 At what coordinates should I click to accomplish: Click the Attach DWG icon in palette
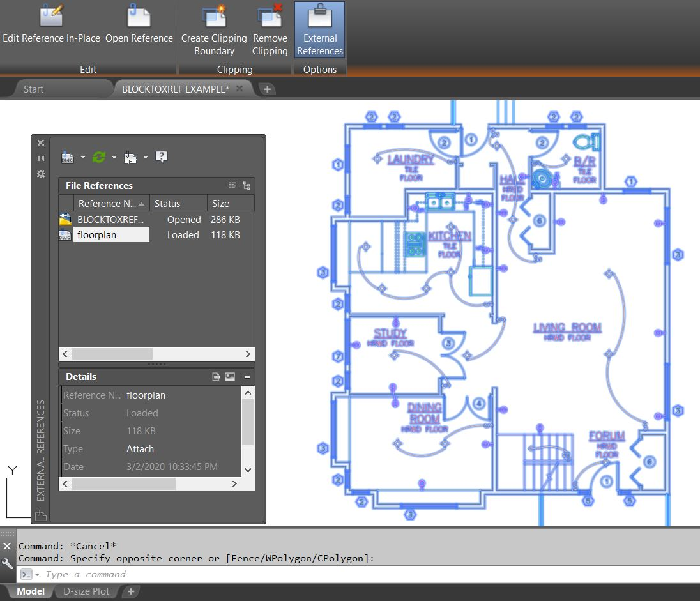click(x=66, y=157)
